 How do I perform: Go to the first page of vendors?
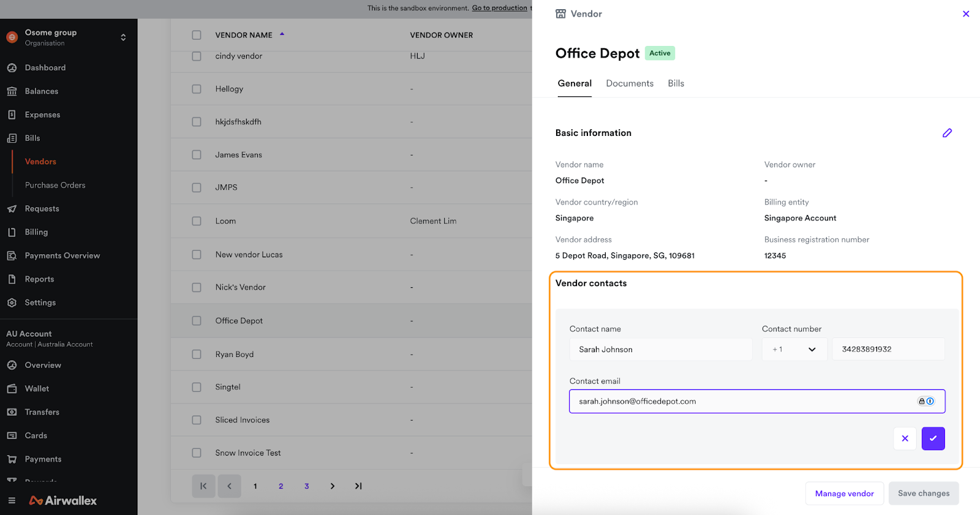tap(203, 486)
